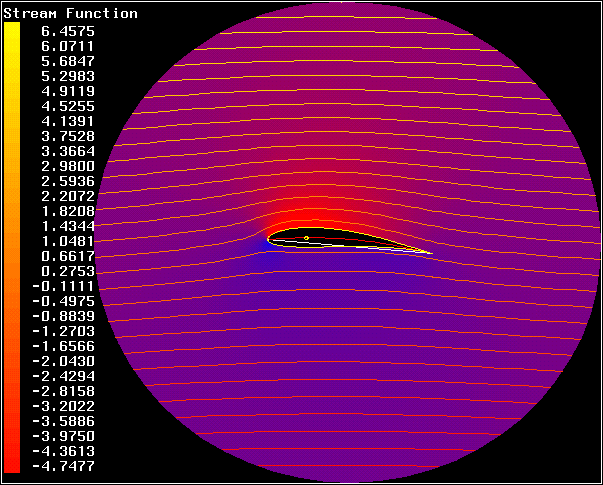Viewport: 603px width, 485px height.
Task: Click the 5.6847 legend value
Action: (68, 61)
